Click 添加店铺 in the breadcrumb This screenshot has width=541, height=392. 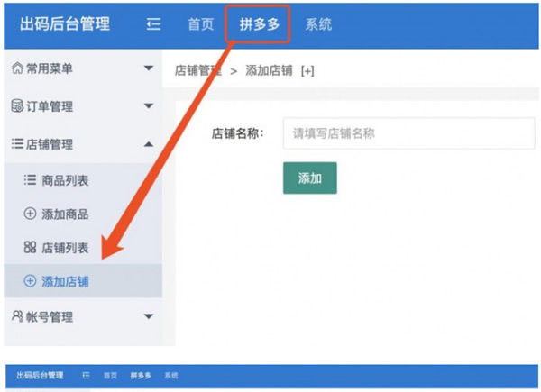(x=269, y=70)
